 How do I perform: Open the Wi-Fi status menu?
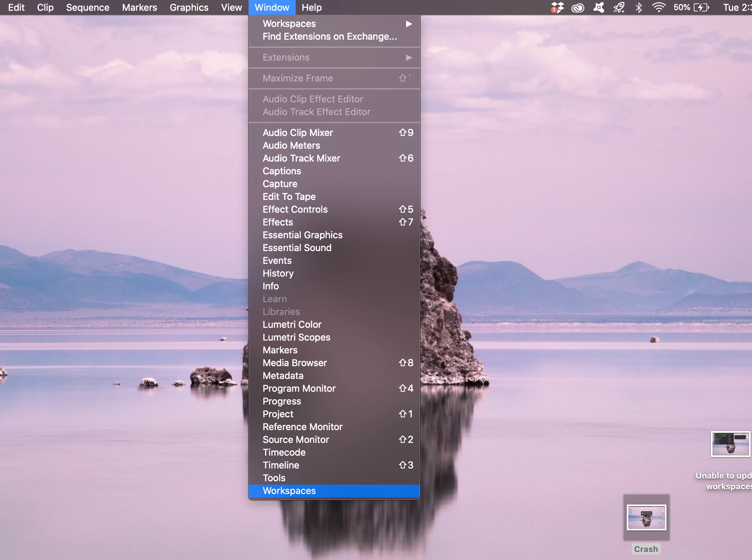(658, 7)
